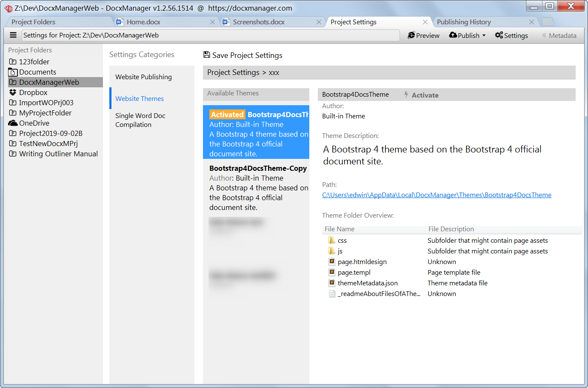The width and height of the screenshot is (588, 388).
Task: Click the OneDrive cloud icon
Action: [x=13, y=123]
